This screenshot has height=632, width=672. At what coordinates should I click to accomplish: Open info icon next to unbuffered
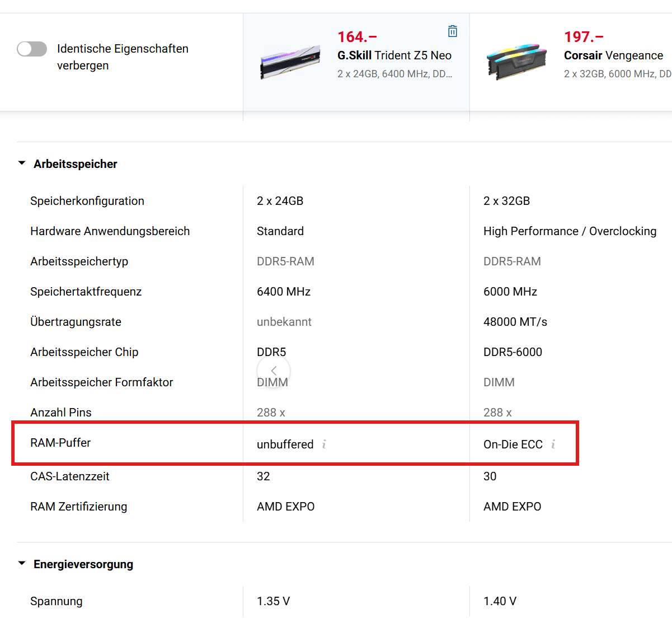[x=324, y=444]
